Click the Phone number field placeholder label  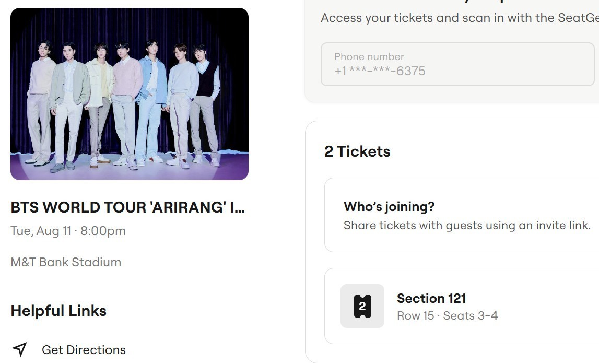(x=369, y=56)
